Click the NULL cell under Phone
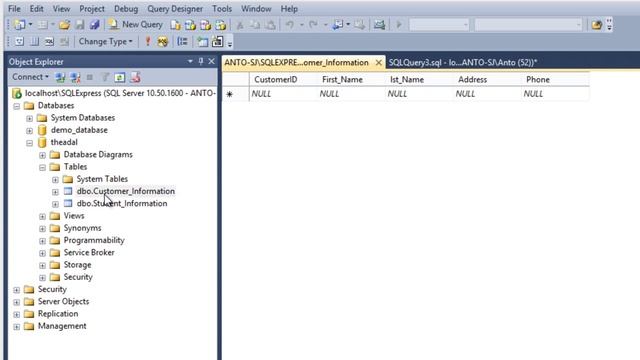This screenshot has width=640, height=360. pos(556,93)
